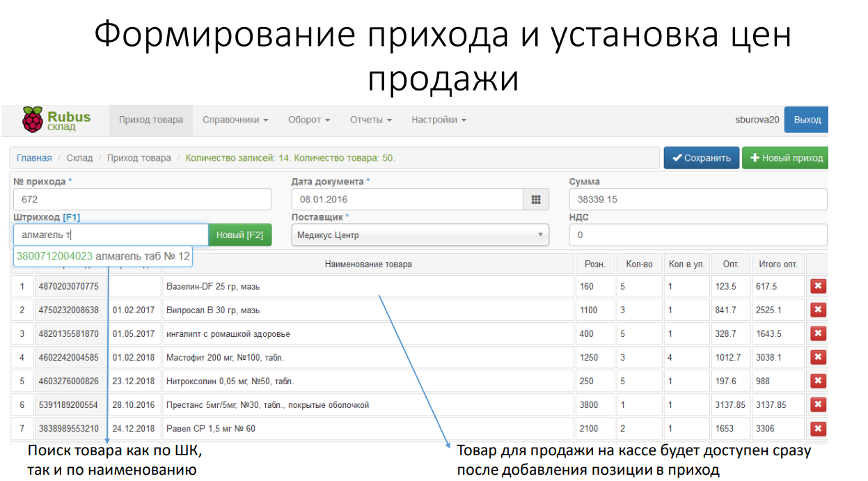Open the Отчеты menu

370,120
